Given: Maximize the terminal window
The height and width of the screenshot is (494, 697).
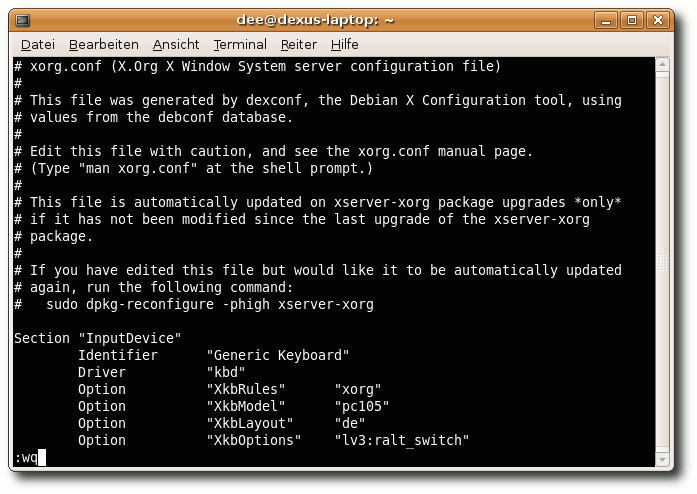Looking at the screenshot, I should pyautogui.click(x=632, y=20).
